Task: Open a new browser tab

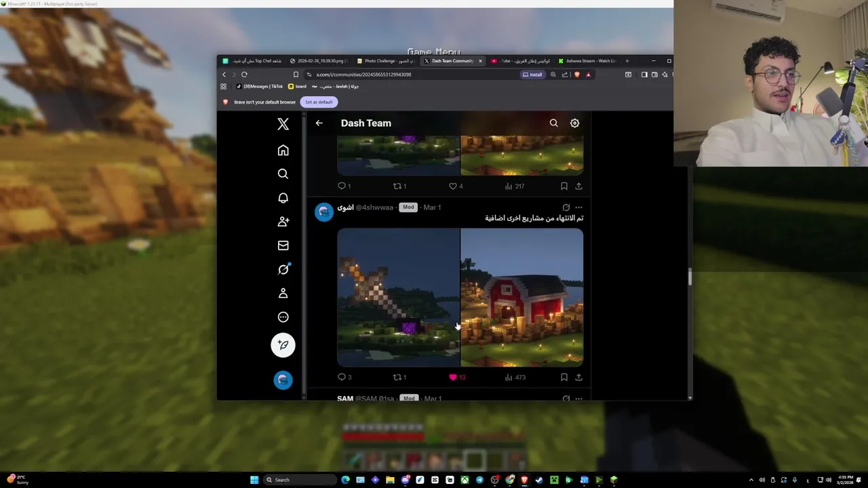Action: tap(627, 61)
